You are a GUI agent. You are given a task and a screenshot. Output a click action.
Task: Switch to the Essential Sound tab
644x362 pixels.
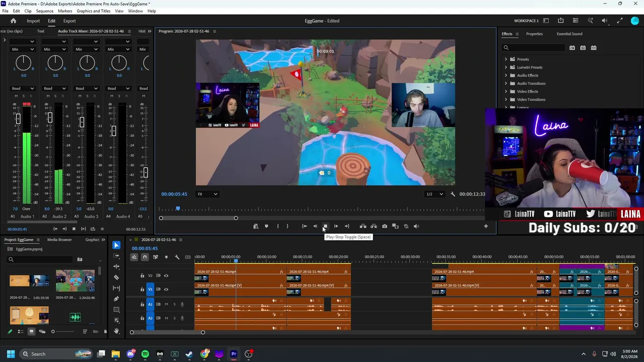pyautogui.click(x=570, y=34)
